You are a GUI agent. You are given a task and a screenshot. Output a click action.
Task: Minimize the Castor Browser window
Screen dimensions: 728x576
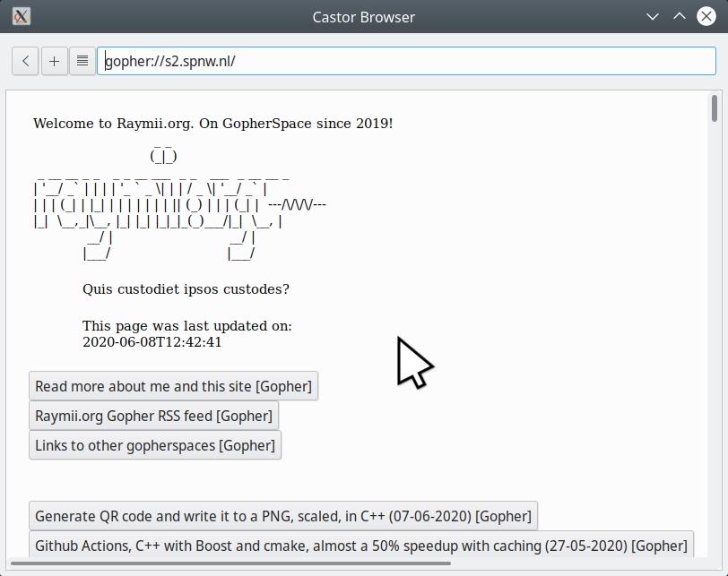[654, 16]
